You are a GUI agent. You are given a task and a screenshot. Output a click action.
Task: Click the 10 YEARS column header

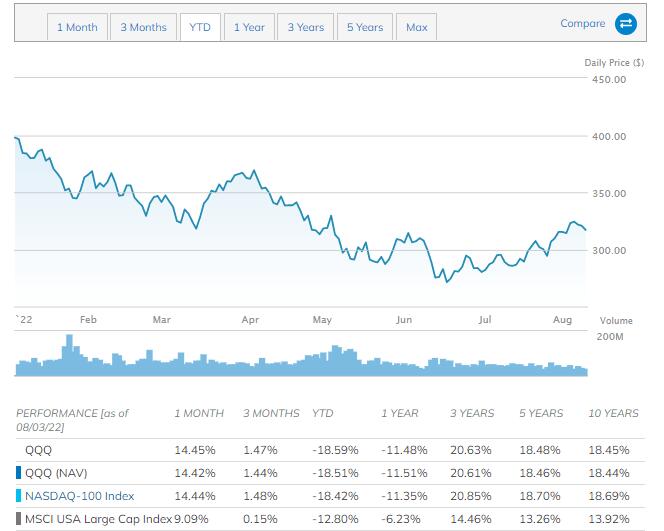pos(613,413)
